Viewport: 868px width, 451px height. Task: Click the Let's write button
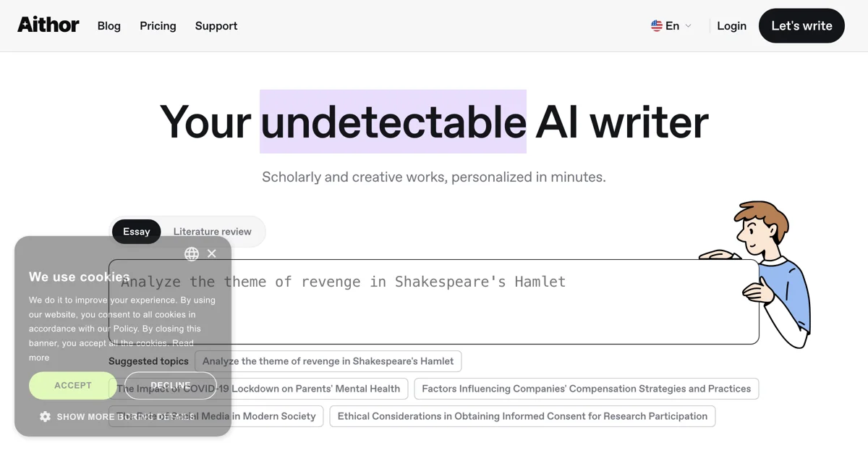coord(801,26)
